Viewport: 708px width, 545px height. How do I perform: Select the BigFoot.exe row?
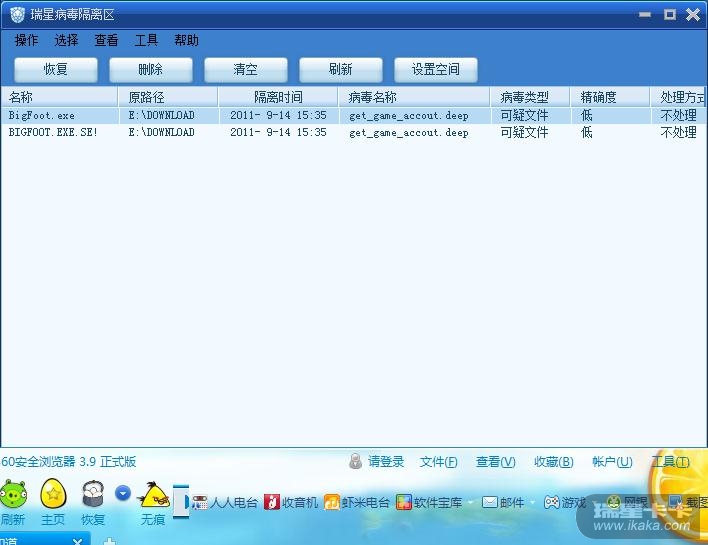[353, 116]
